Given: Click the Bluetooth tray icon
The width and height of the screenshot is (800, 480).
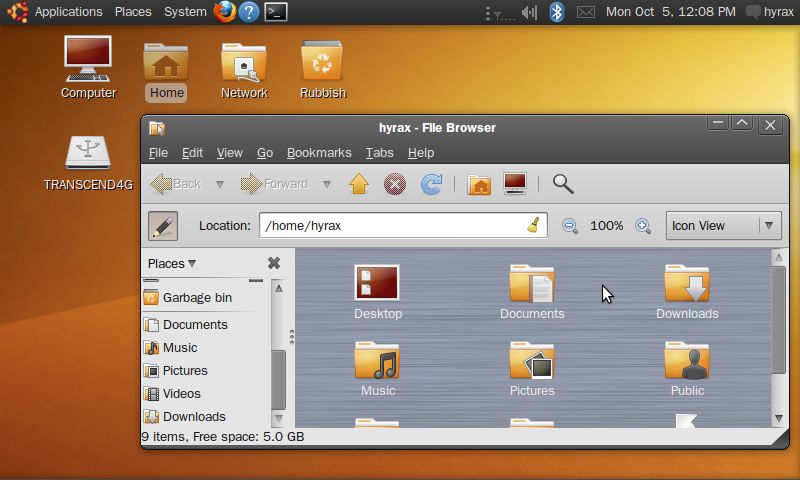Looking at the screenshot, I should [x=557, y=12].
